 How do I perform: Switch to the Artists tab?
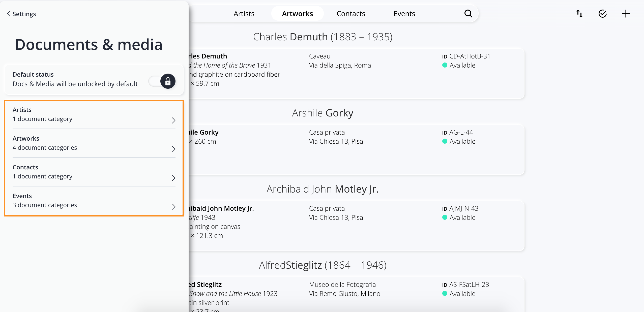[244, 14]
